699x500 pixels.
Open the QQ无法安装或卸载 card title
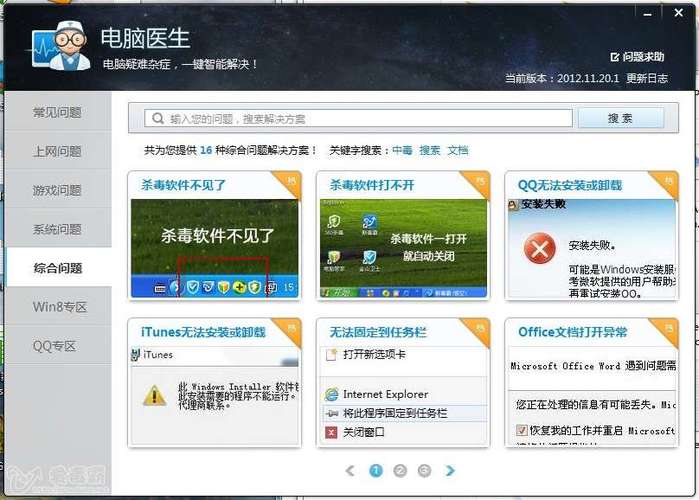(570, 184)
